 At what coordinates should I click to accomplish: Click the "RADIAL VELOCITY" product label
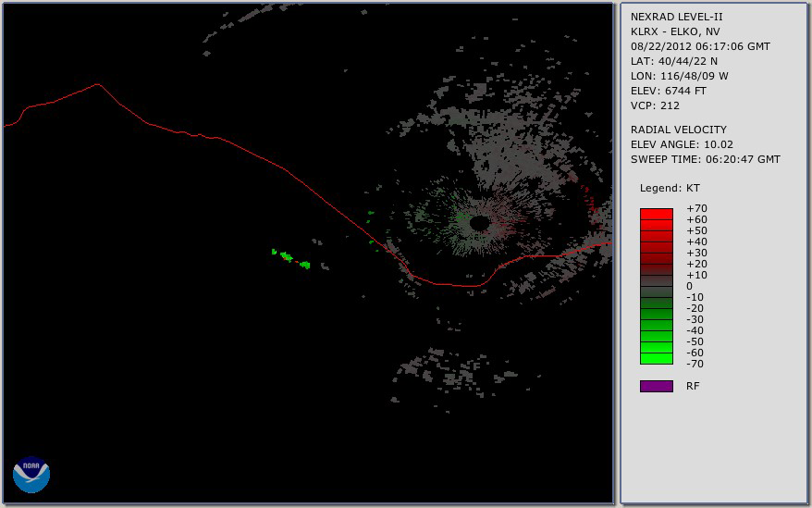(679, 130)
